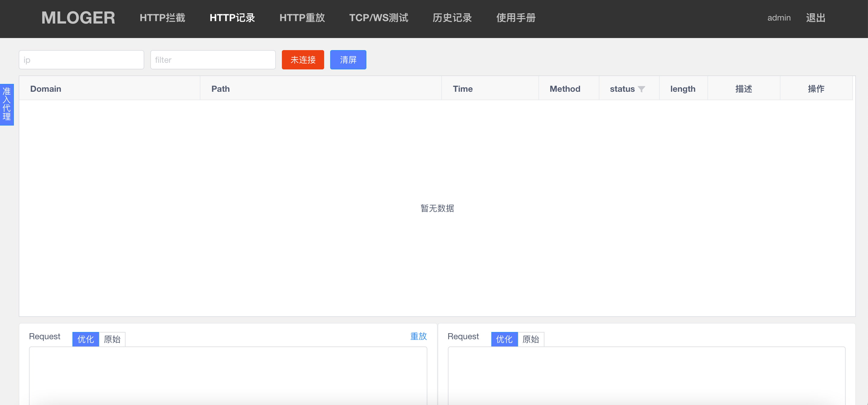
Task: Open the 准入代理 side panel tab
Action: tap(7, 104)
